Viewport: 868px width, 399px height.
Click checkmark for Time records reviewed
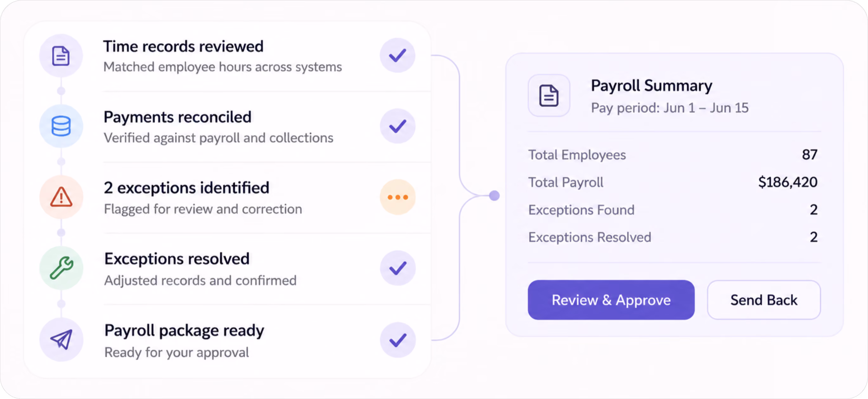pyautogui.click(x=398, y=55)
